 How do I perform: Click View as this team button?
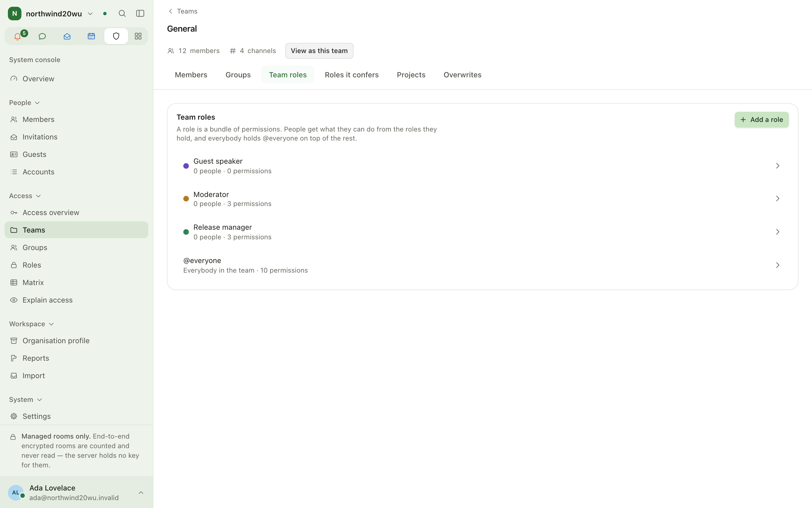(x=319, y=51)
